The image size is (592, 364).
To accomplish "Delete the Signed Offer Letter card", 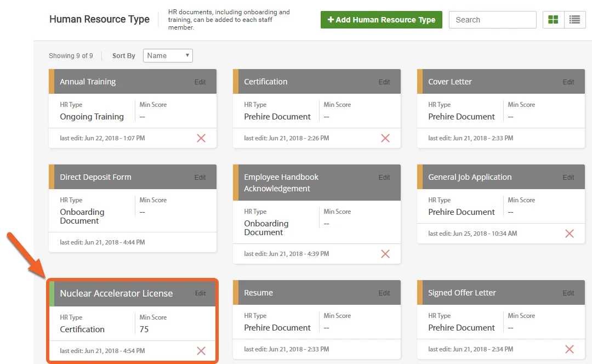I will [x=570, y=349].
